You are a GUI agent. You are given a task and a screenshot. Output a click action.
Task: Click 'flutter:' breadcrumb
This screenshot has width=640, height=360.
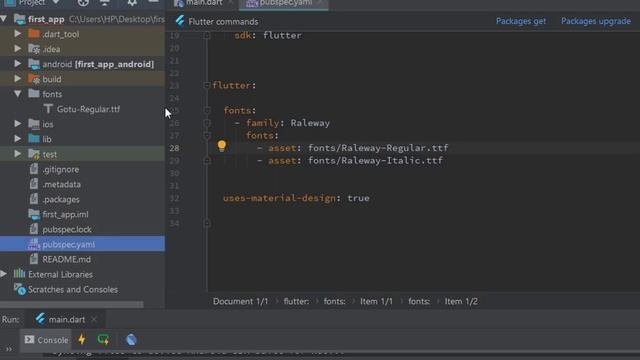296,301
